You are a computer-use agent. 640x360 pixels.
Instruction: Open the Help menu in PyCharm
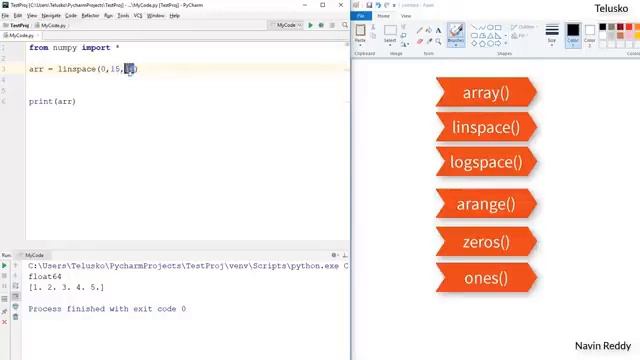175,16
